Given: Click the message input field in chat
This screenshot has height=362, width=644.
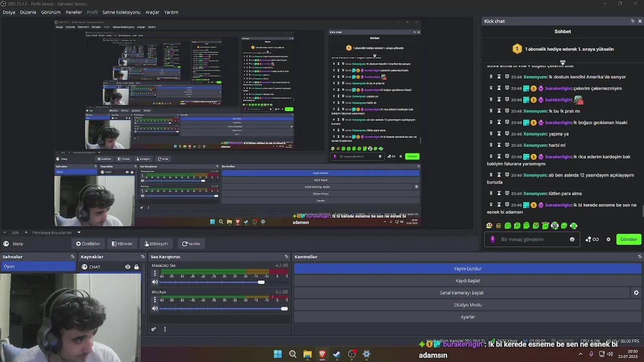Looking at the screenshot, I should [x=533, y=239].
